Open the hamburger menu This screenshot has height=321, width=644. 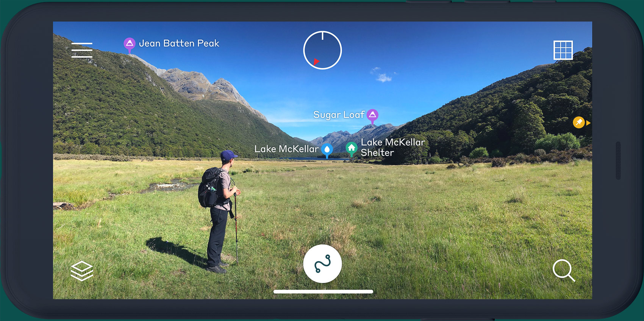pos(82,50)
